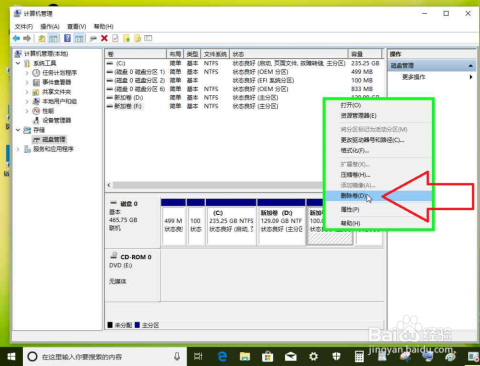Viewport: 480px width, 366px height.
Task: Click the last toolbar view settings icon
Action: [148, 38]
